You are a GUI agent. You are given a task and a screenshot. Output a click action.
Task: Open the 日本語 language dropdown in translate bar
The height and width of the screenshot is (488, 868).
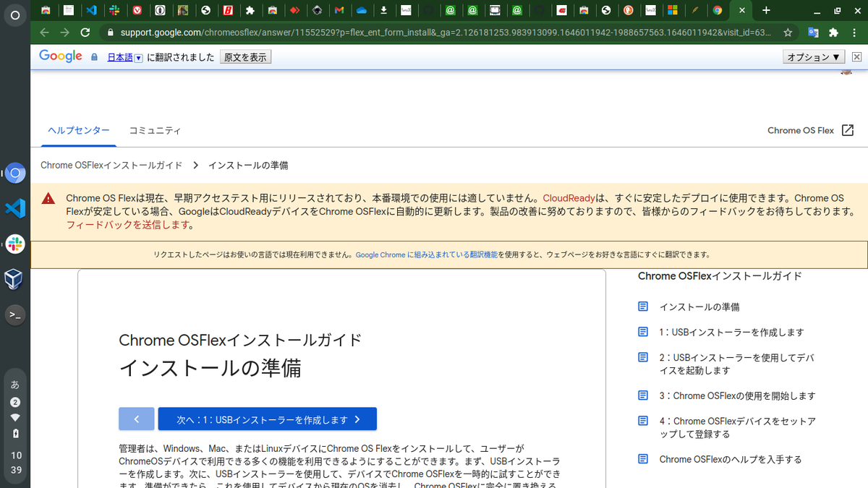coord(125,57)
